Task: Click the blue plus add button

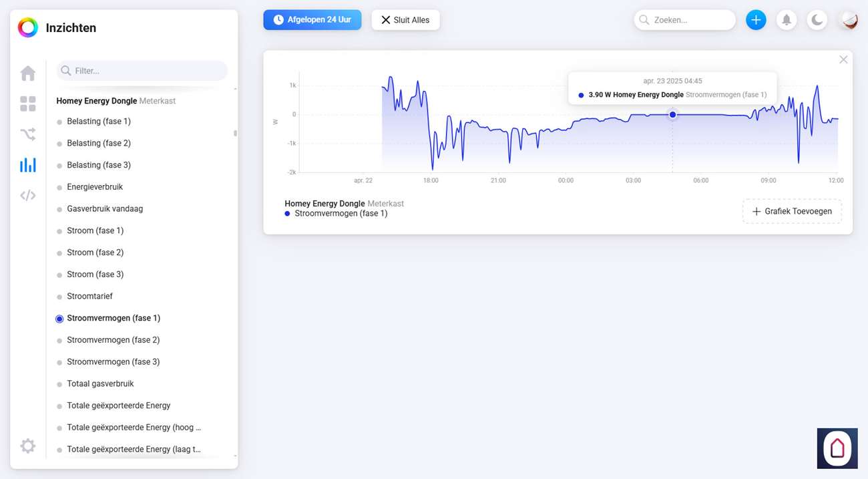Action: point(756,20)
